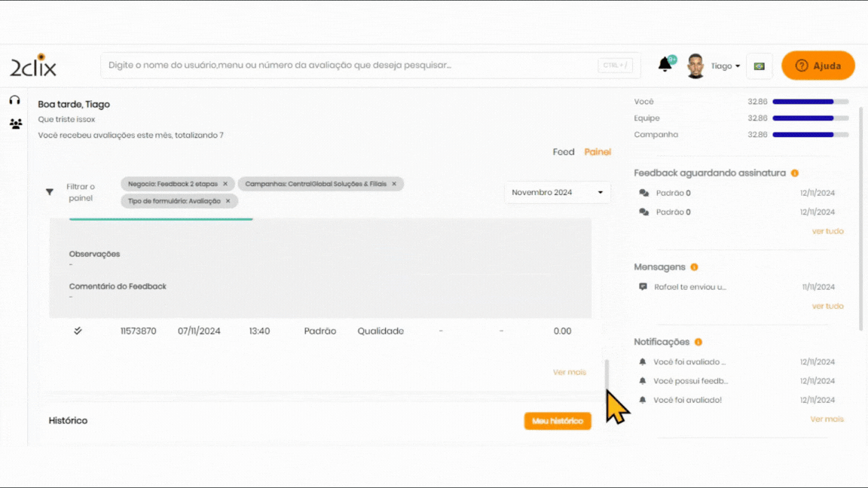
Task: Click info icon beside Feedback aguardando assinatura
Action: pyautogui.click(x=794, y=173)
